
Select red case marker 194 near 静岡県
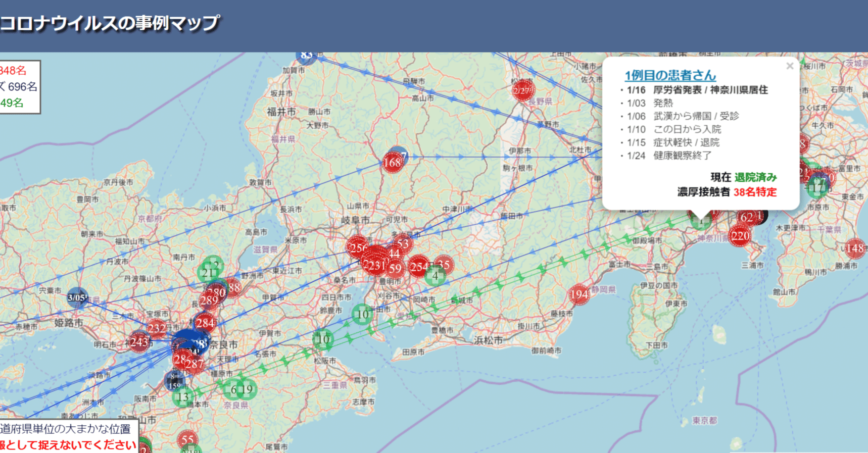(579, 294)
